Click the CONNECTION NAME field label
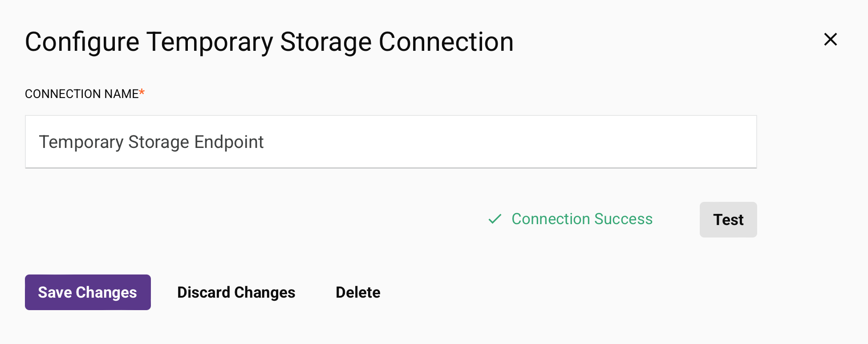Image resolution: width=868 pixels, height=344 pixels. (x=82, y=94)
